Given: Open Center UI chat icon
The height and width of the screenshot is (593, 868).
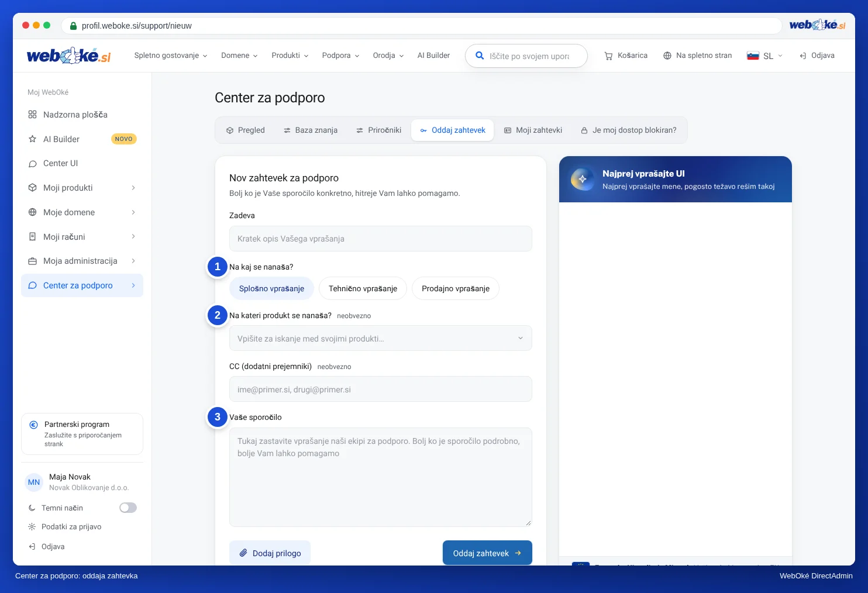Looking at the screenshot, I should click(x=33, y=164).
